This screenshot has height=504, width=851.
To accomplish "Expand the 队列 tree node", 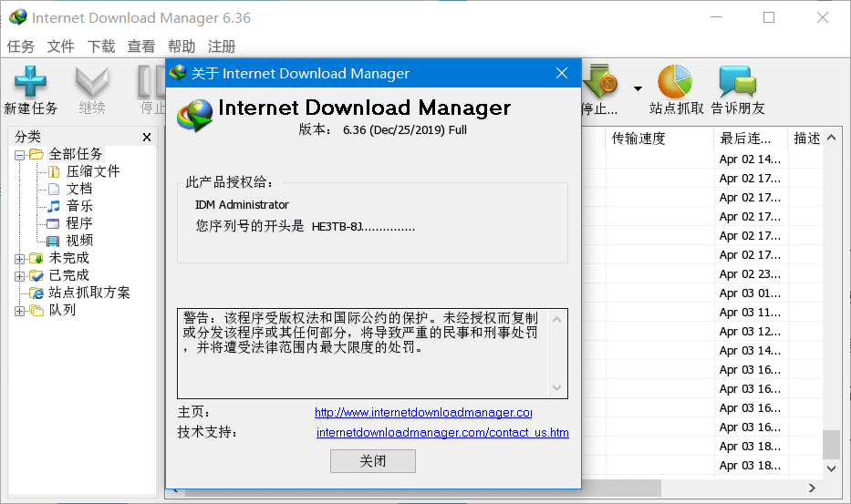I will (x=19, y=311).
